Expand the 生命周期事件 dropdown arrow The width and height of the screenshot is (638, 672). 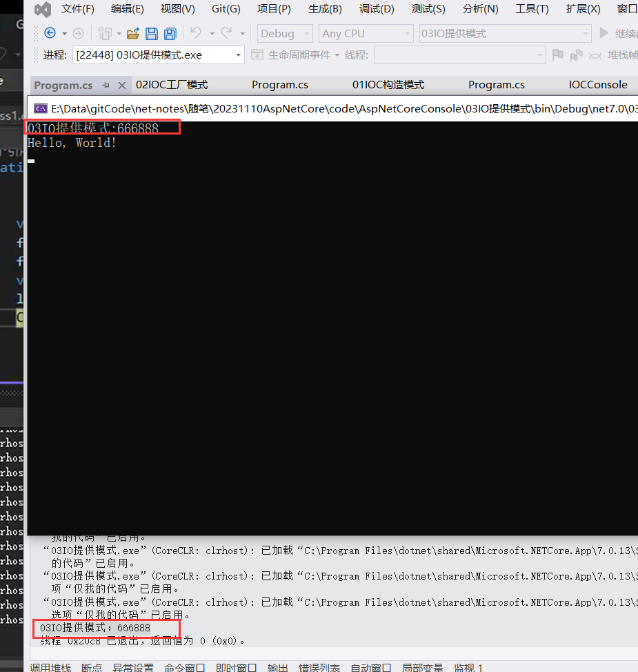point(337,55)
